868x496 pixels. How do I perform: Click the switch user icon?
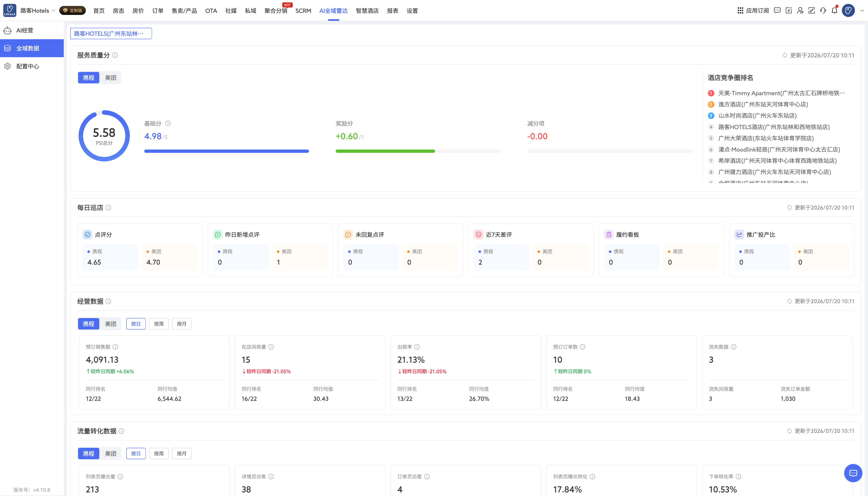pos(800,10)
